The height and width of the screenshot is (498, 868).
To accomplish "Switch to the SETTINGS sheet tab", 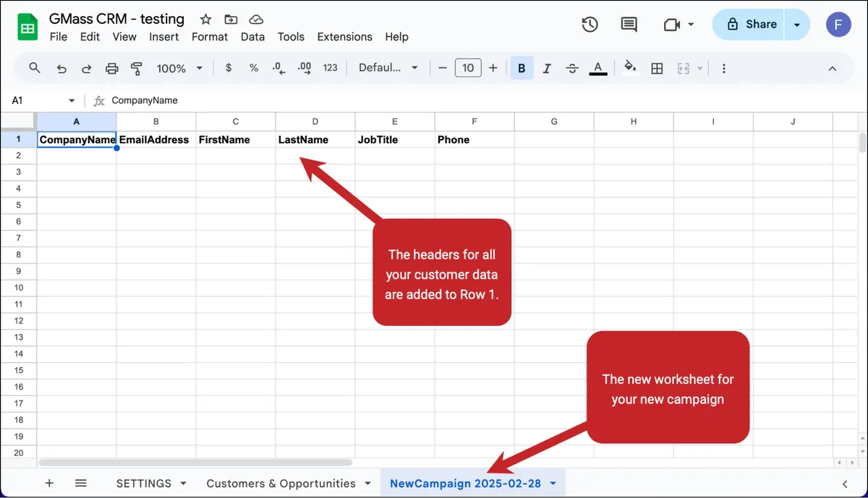I will pos(143,484).
